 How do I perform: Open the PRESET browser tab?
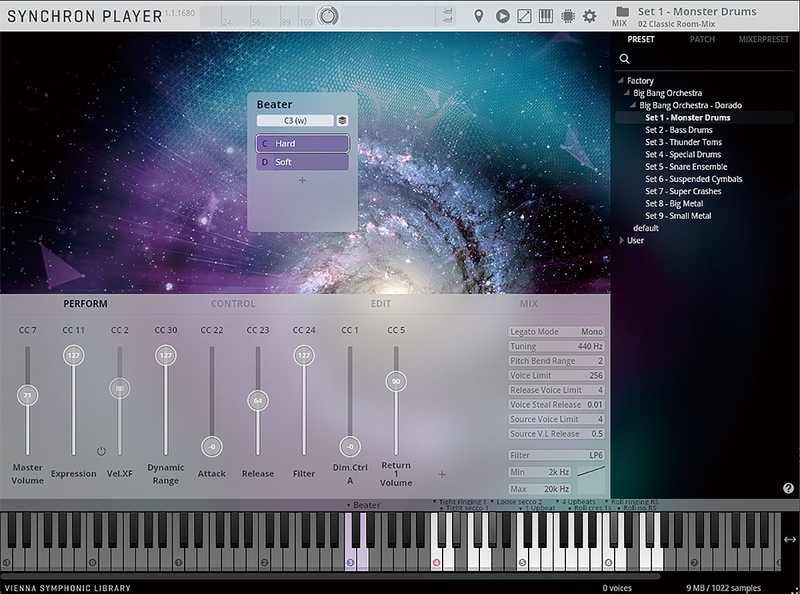point(641,39)
